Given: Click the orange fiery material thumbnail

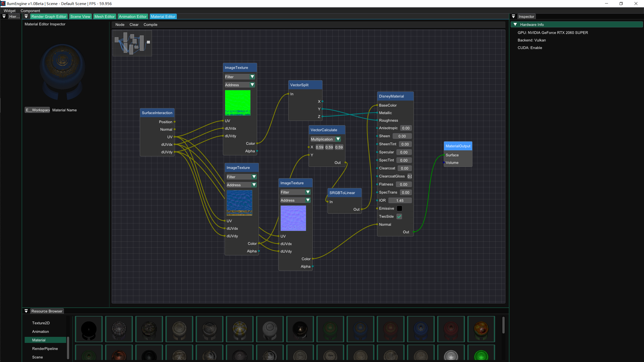Looking at the screenshot, I should 481,329.
